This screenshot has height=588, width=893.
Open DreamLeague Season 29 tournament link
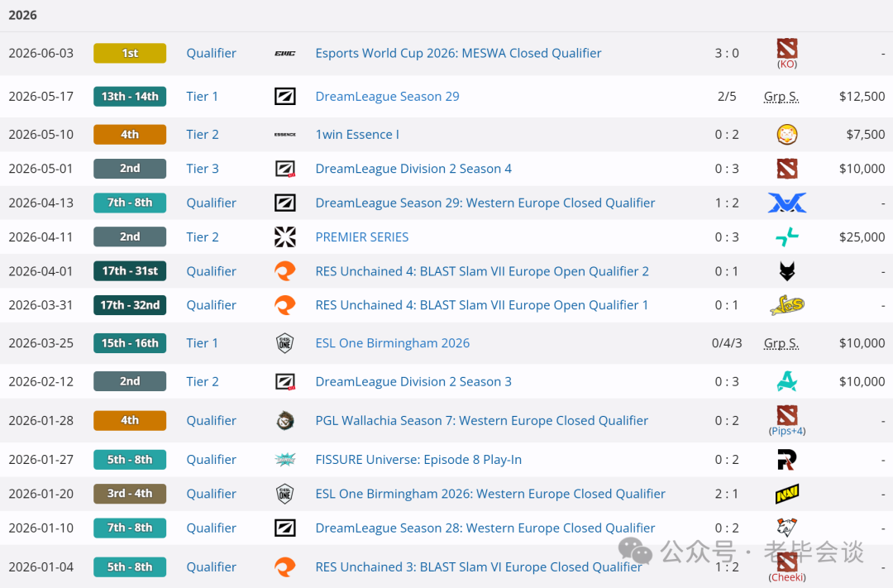click(387, 96)
